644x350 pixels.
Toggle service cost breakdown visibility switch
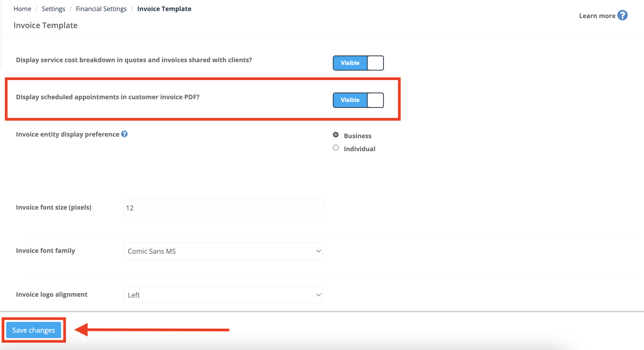point(358,63)
